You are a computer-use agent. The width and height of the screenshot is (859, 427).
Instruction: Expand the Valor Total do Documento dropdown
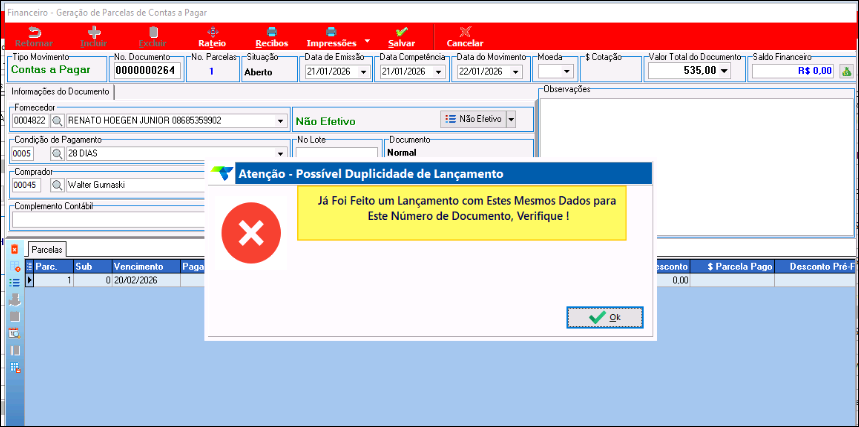pyautogui.click(x=725, y=71)
